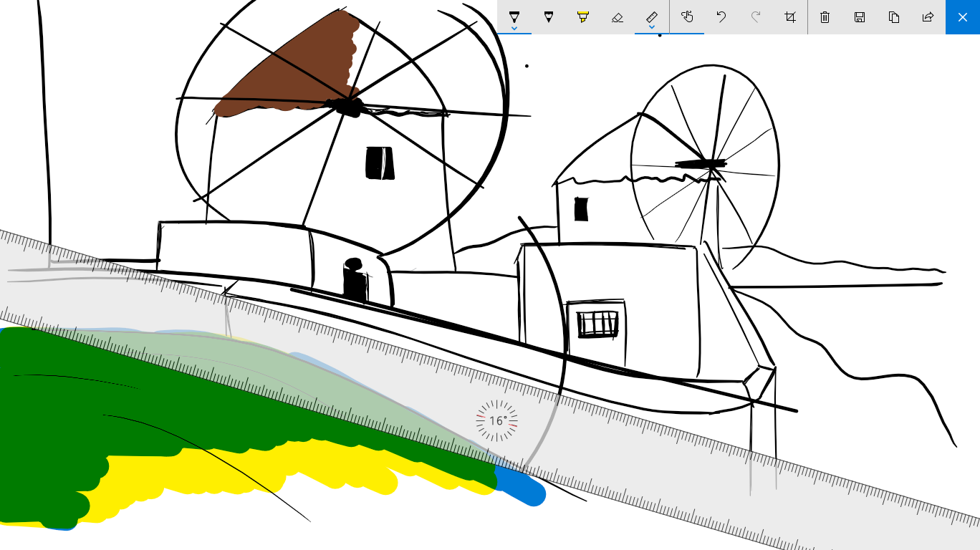Close the Sketchpad with the X button

click(x=963, y=17)
